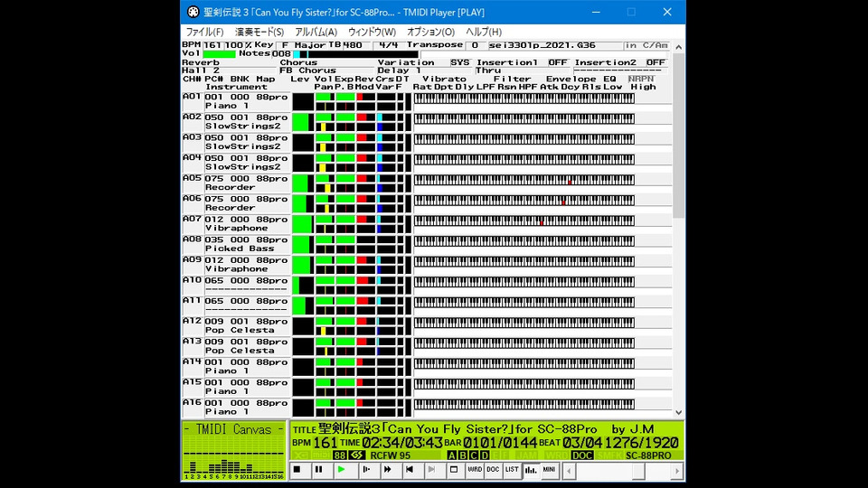Open the ヘルプ(H) menu

(x=483, y=33)
